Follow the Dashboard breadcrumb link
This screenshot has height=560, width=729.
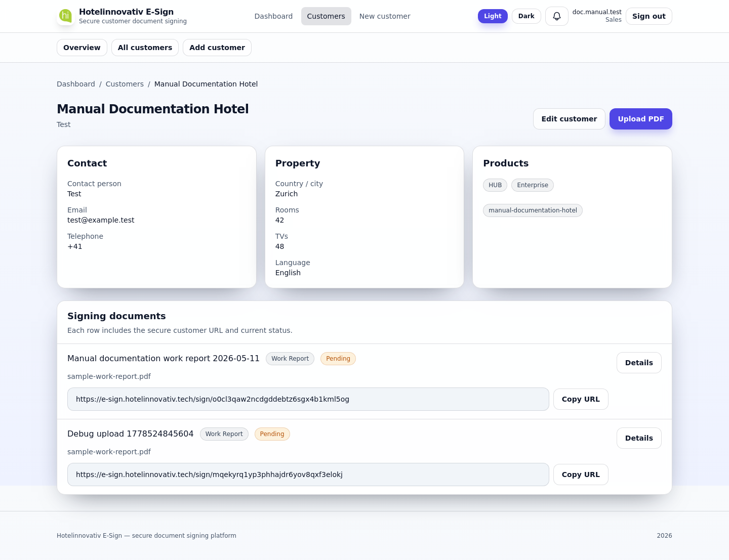[76, 84]
